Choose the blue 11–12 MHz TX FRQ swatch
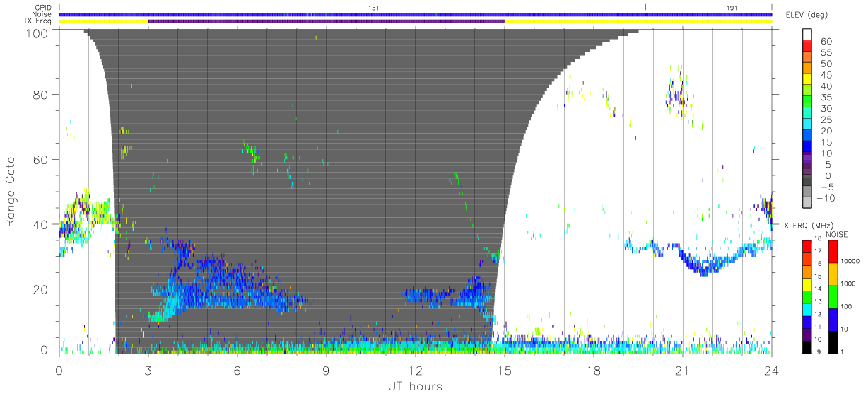Screen dimensions: 868x401 click(x=808, y=322)
